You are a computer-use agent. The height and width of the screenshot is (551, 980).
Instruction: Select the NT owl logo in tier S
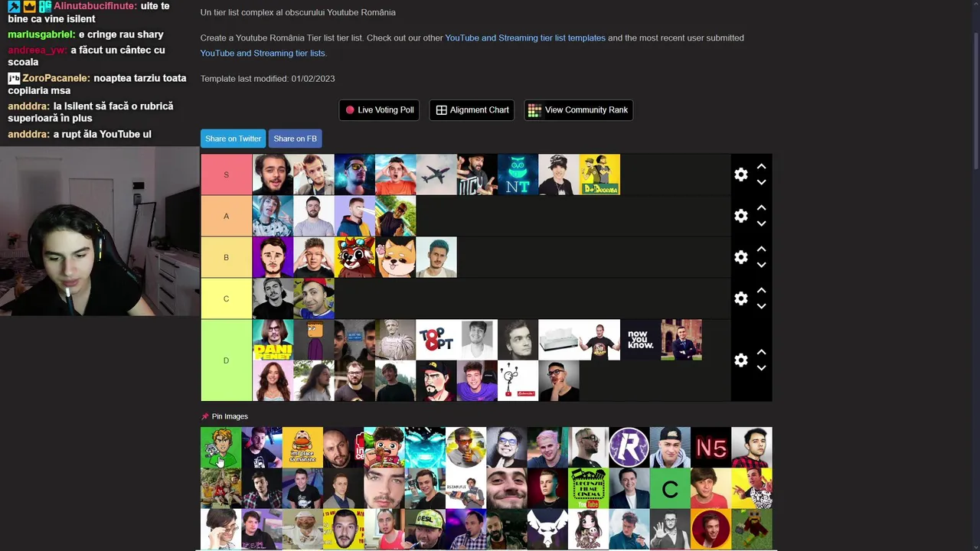click(x=518, y=174)
